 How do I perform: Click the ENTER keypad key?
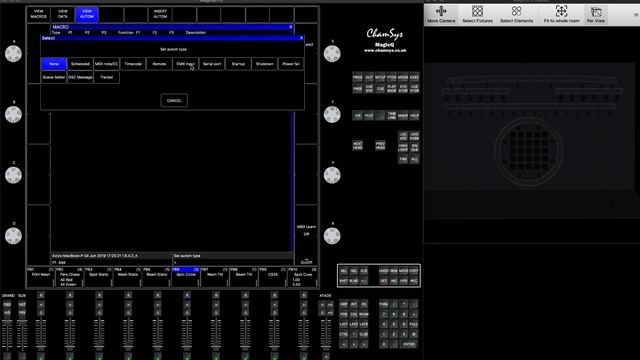(409, 344)
